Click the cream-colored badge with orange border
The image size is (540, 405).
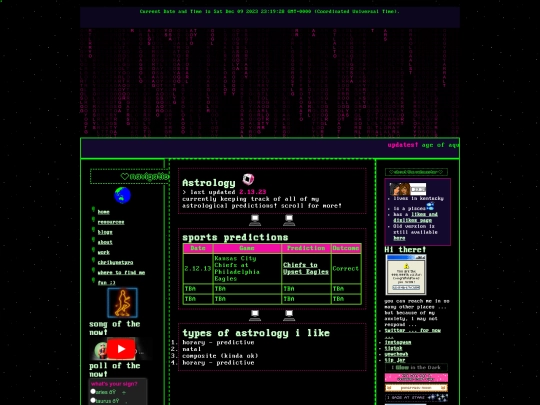click(x=416, y=388)
